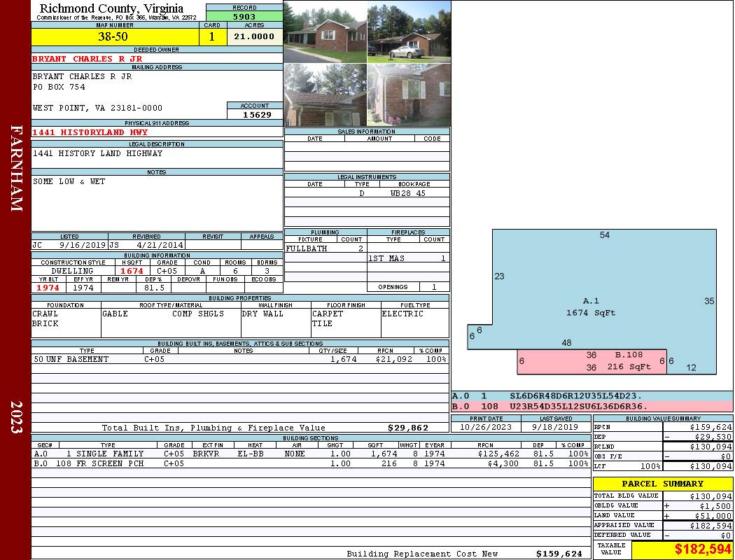The image size is (735, 560).
Task: Select OBLDG VALUE $1,500
Action: (715, 505)
